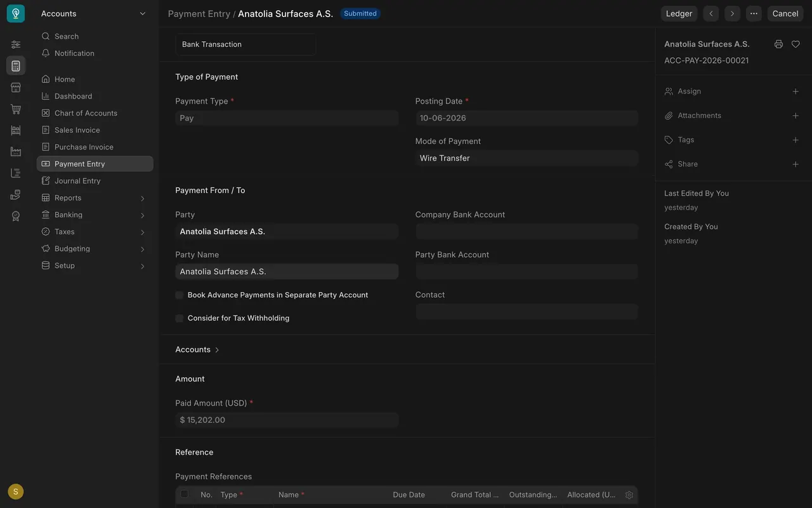
Task: Share the document using the Share plus icon
Action: (796, 164)
